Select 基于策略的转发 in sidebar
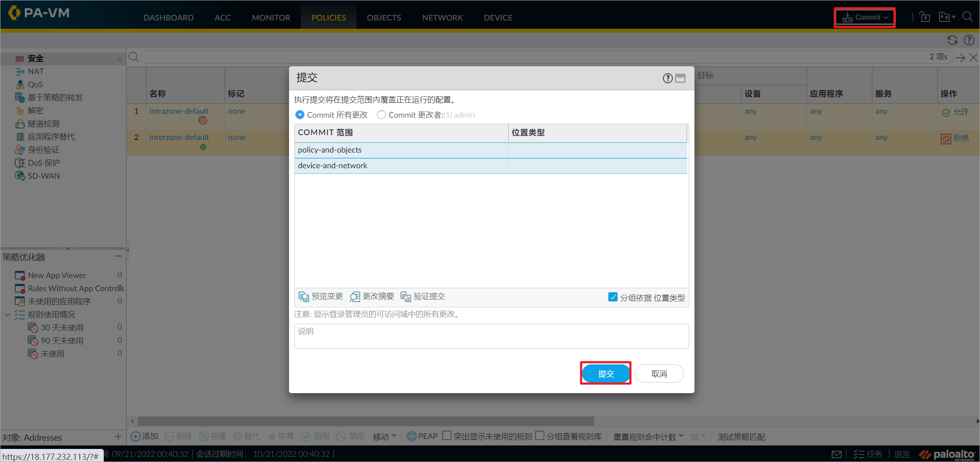980x462 pixels. (55, 98)
